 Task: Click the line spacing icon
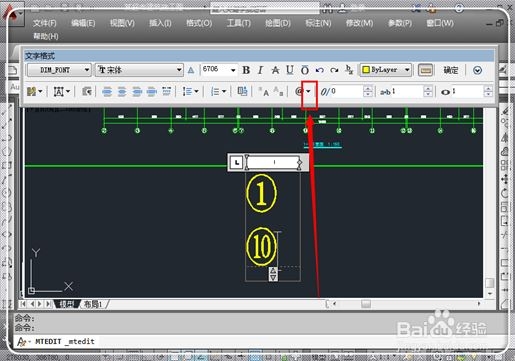(190, 91)
